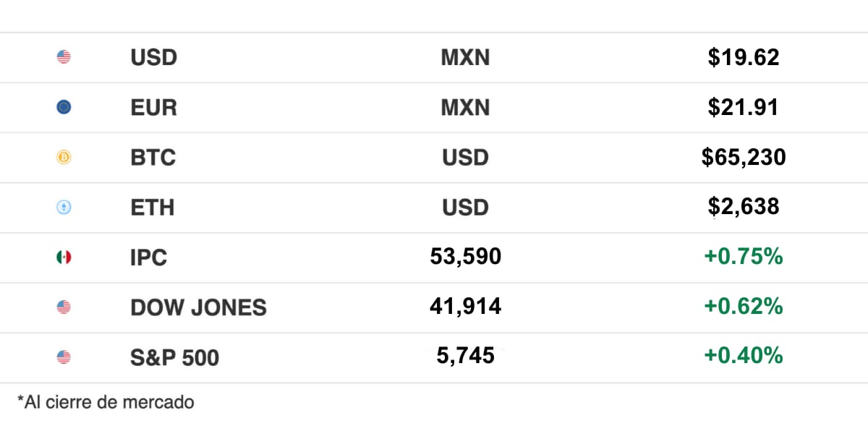Open the IPC index label
The width and height of the screenshot is (868, 434).
[x=148, y=258]
